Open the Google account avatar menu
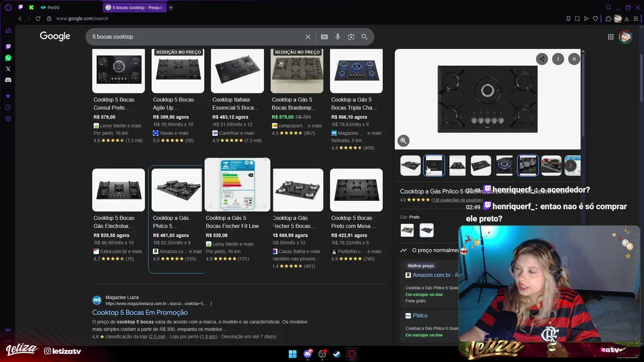644x362 pixels. coord(625,37)
